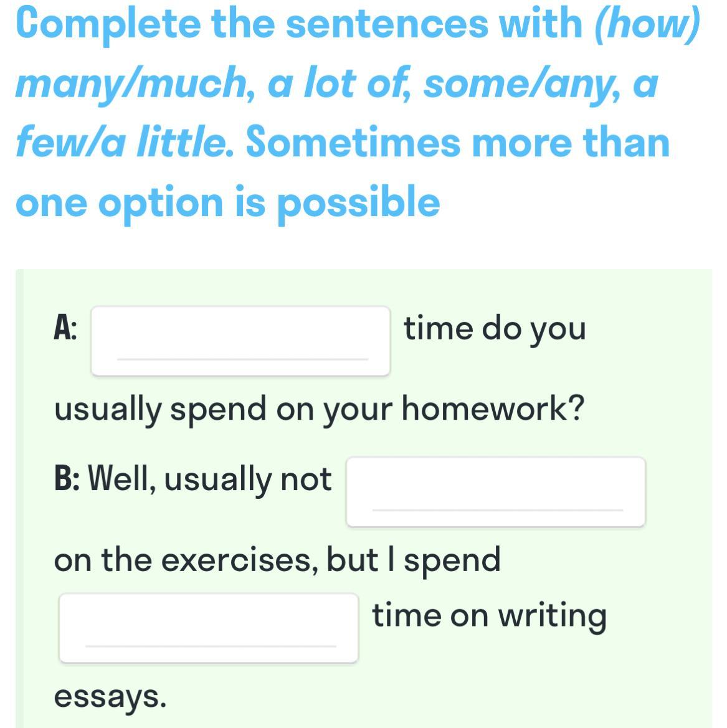
Task: Click the bold "A:" speaker label
Action: (x=65, y=328)
